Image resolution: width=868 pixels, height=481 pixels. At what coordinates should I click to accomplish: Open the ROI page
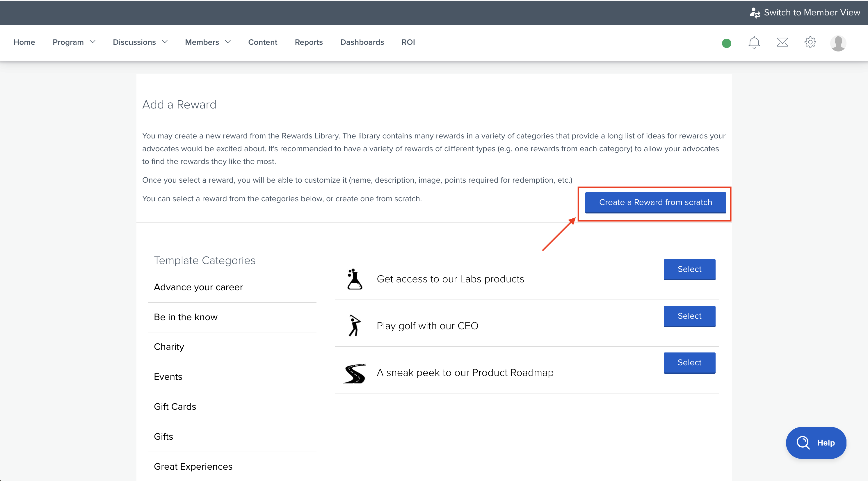pyautogui.click(x=408, y=42)
